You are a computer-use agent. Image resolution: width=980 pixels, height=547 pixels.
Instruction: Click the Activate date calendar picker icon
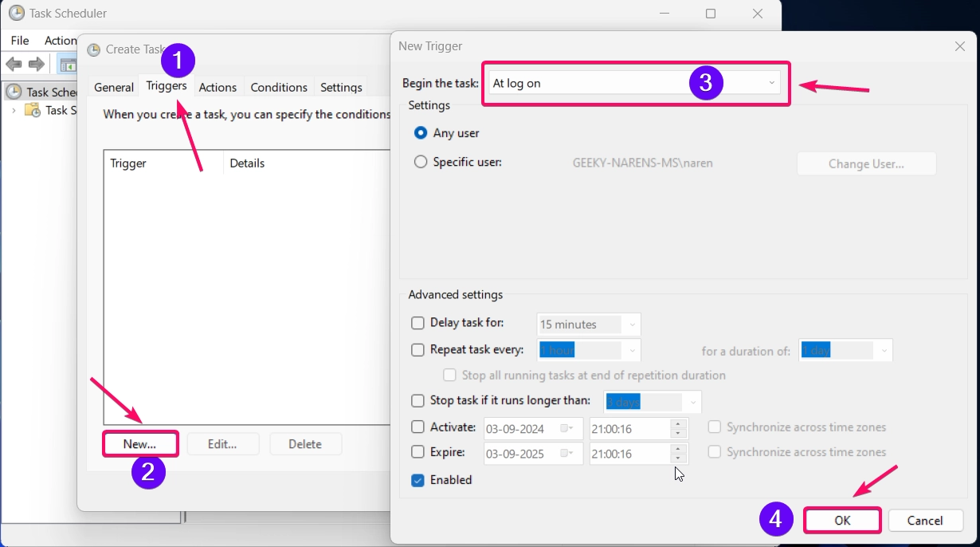567,429
